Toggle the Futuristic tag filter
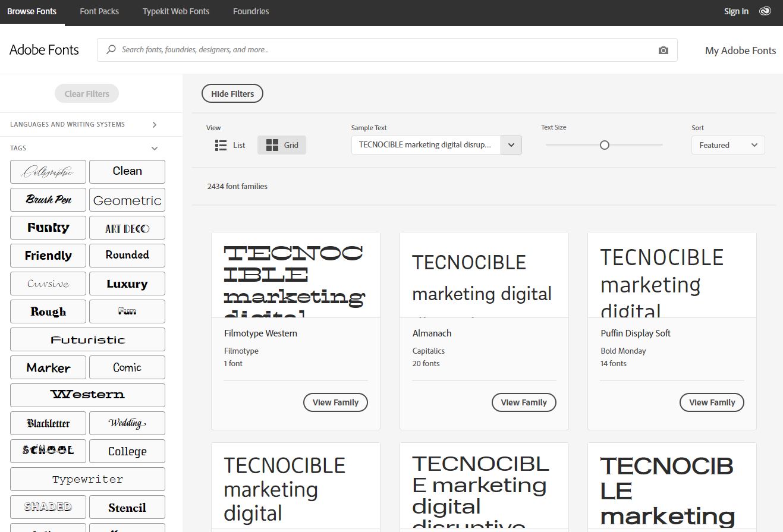783x532 pixels. tap(87, 339)
